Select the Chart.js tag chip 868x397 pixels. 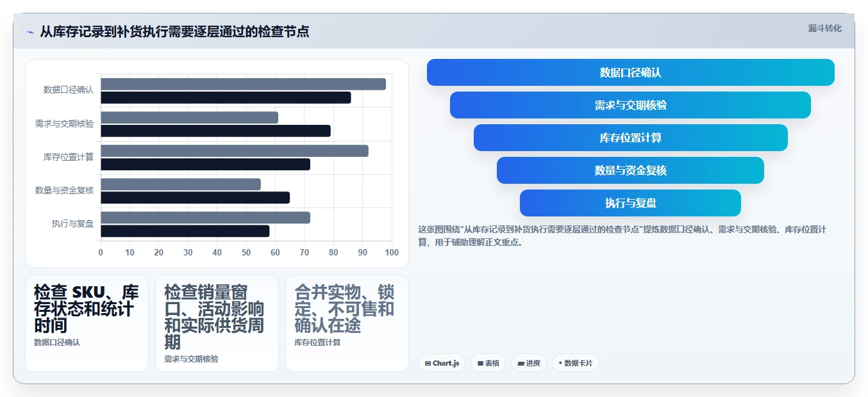tap(442, 363)
